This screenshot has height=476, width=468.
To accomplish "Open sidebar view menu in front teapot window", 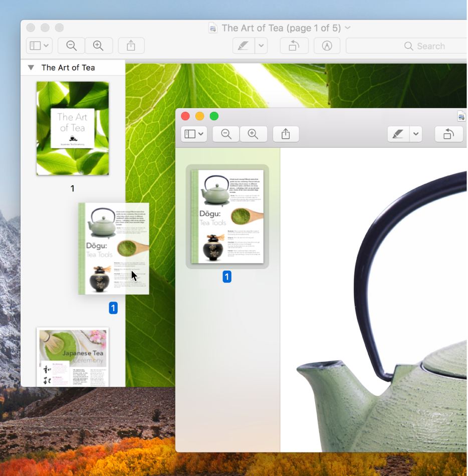I will tap(194, 134).
